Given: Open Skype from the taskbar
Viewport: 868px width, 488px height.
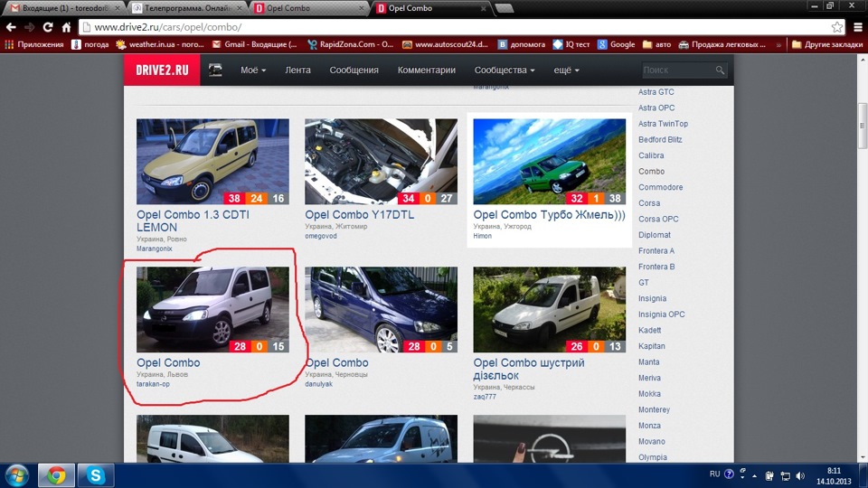Looking at the screenshot, I should [x=95, y=475].
